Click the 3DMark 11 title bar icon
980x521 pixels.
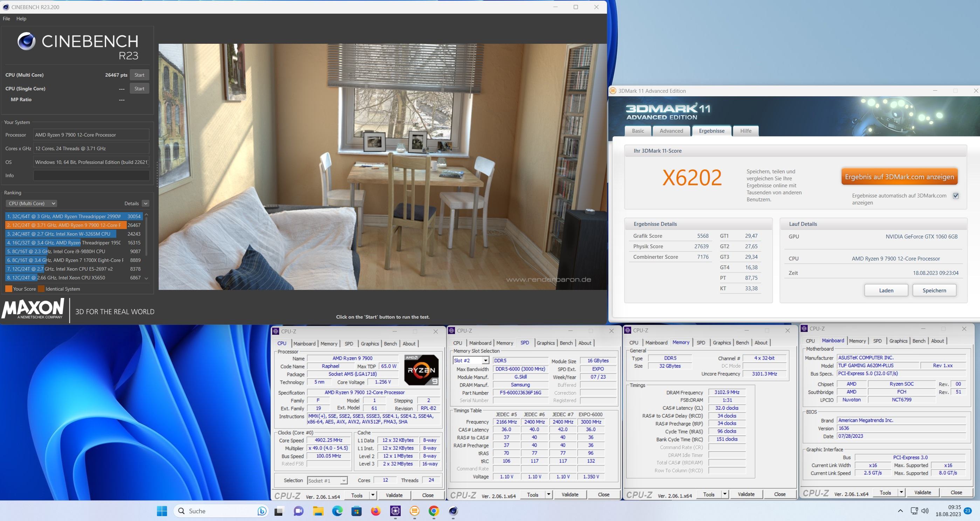click(x=613, y=90)
